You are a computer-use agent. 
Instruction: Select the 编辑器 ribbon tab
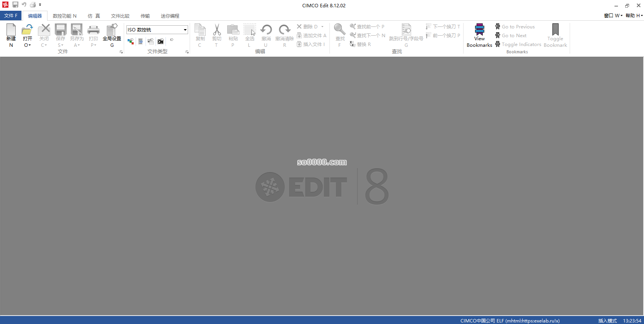tap(35, 16)
